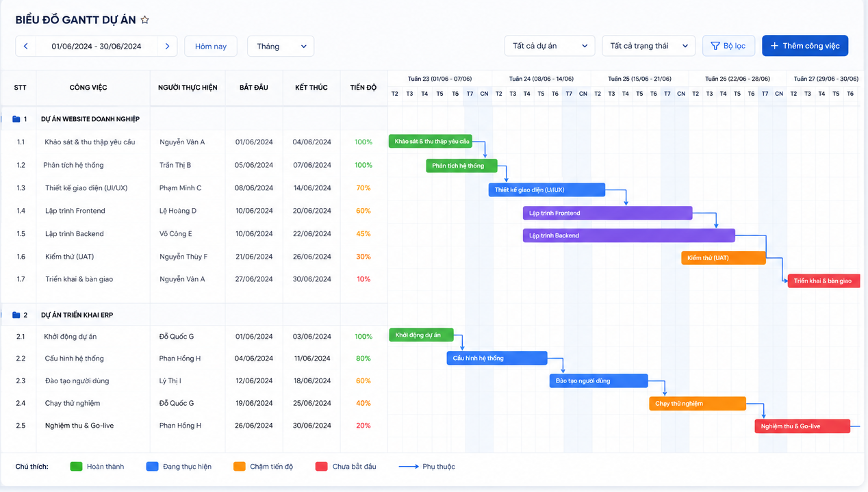Select red Nghiệm thu & Go-live bar
Viewport: 868px width, 492px height.
[802, 426]
